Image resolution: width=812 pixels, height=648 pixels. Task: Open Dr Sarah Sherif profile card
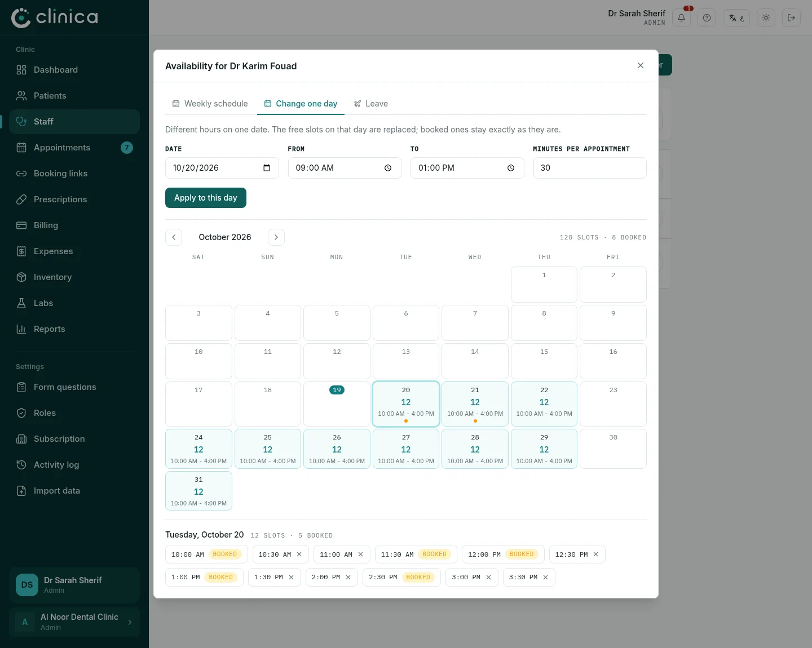(74, 585)
